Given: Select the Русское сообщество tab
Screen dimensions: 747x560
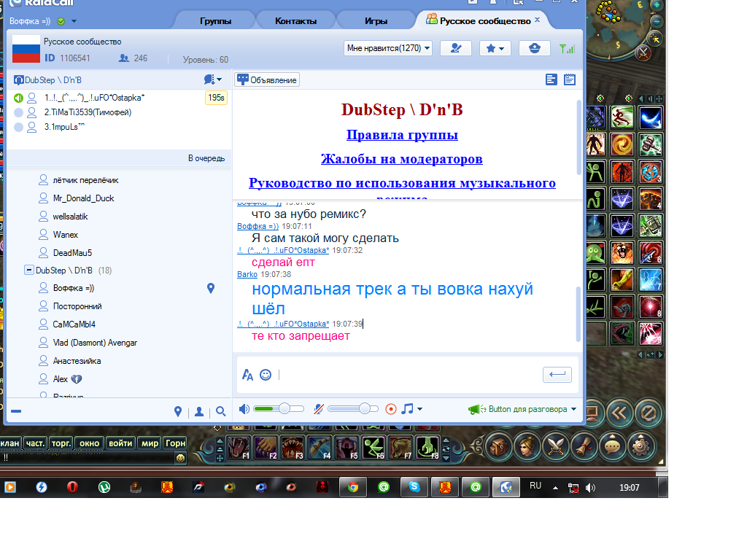Looking at the screenshot, I should point(484,21).
